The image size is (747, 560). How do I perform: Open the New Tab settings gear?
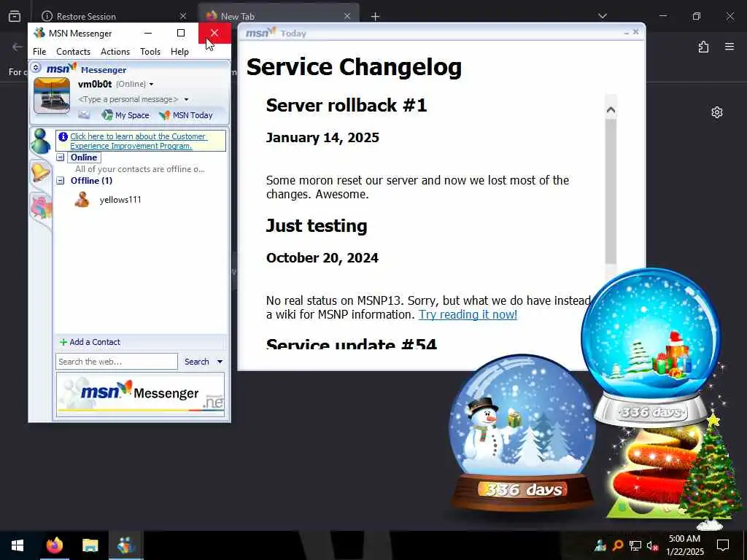717,112
